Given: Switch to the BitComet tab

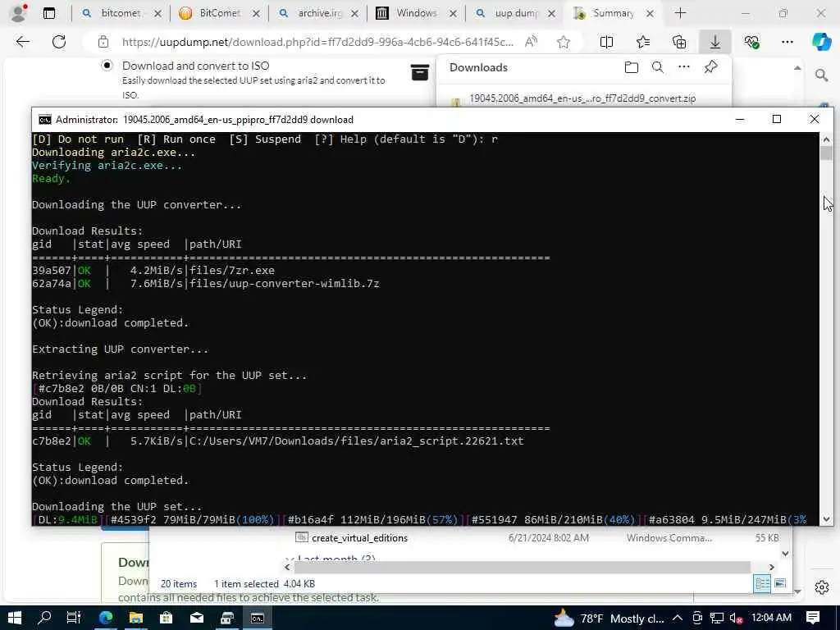Looking at the screenshot, I should tap(220, 13).
